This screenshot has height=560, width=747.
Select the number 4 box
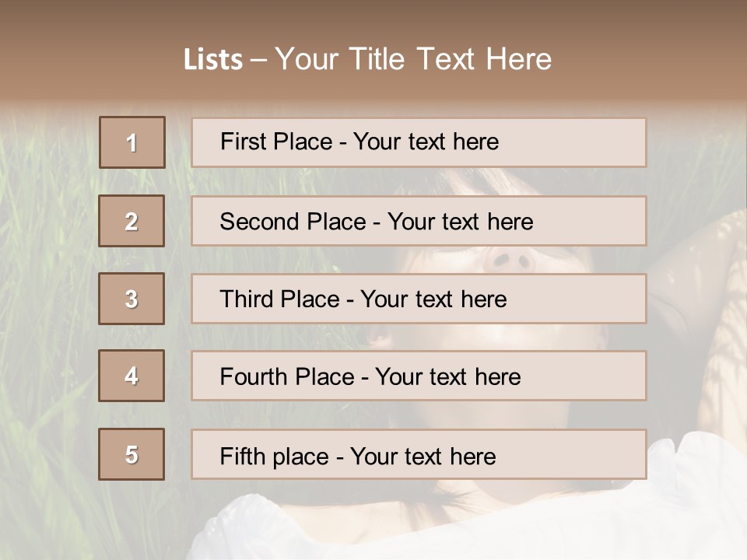coord(132,376)
